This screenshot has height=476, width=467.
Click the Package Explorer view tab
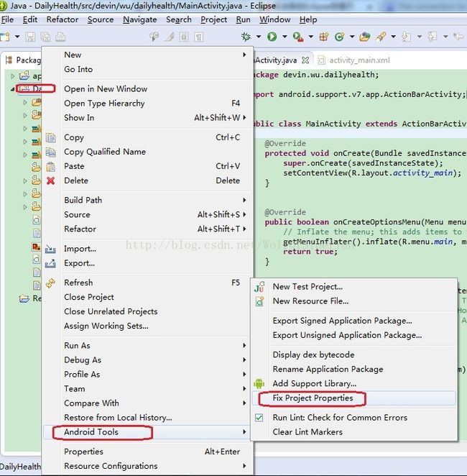[23, 60]
